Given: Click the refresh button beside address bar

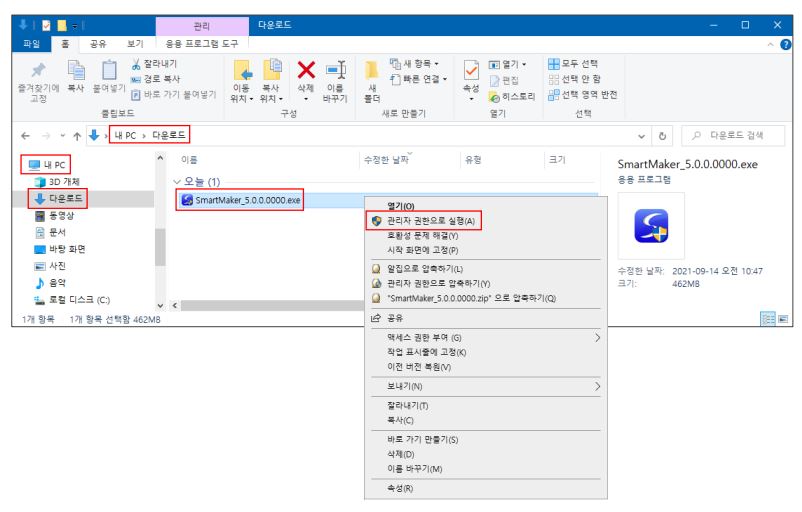Looking at the screenshot, I should click(x=662, y=135).
